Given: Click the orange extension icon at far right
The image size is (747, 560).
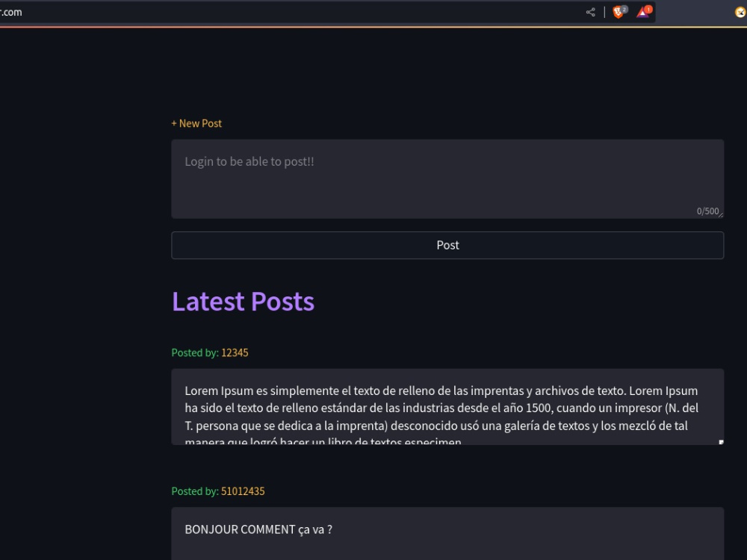Looking at the screenshot, I should click(x=741, y=13).
